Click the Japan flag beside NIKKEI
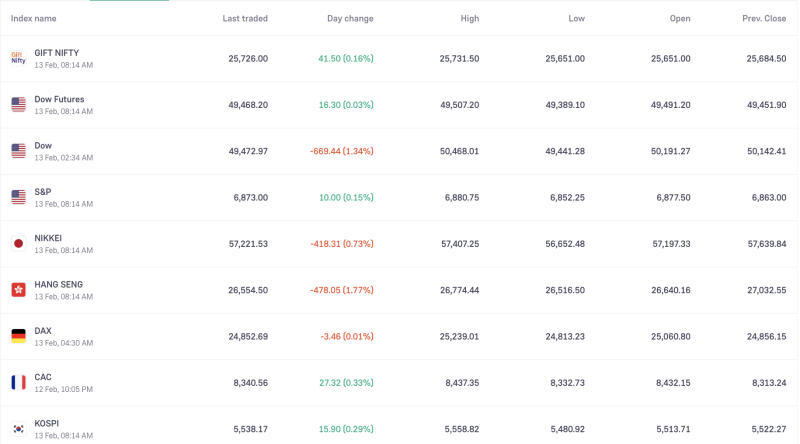The image size is (800, 444). click(18, 243)
